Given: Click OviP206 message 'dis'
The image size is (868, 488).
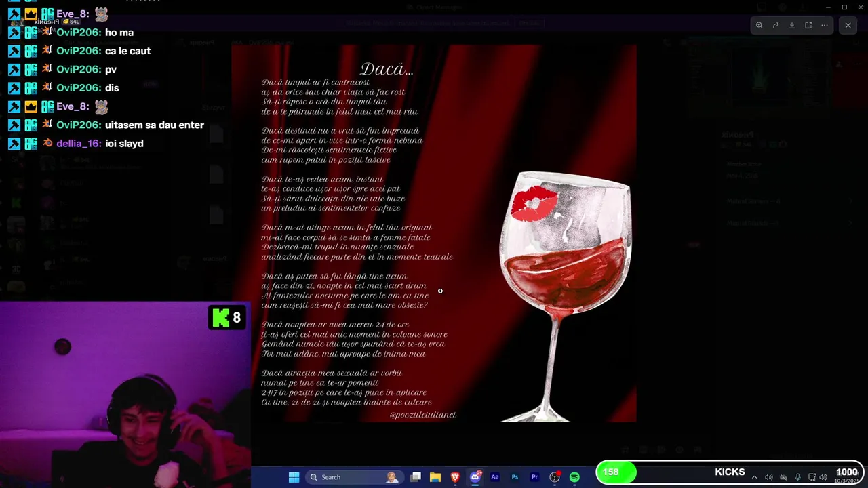Looking at the screenshot, I should 112,88.
